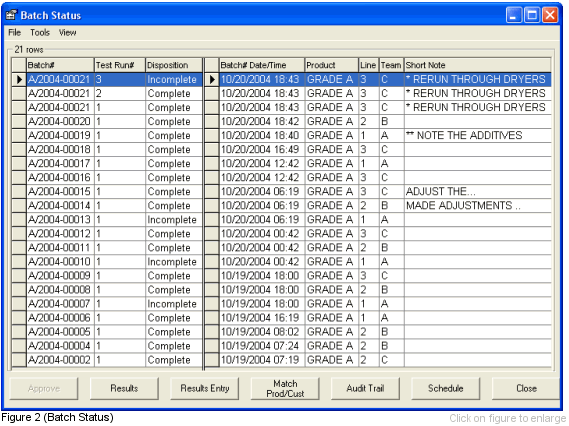Select batch A/2004-00004 cell
569x426 pixels.
60,346
